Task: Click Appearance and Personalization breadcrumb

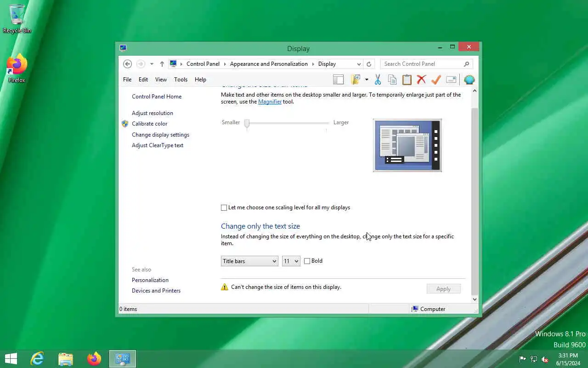Action: (269, 64)
